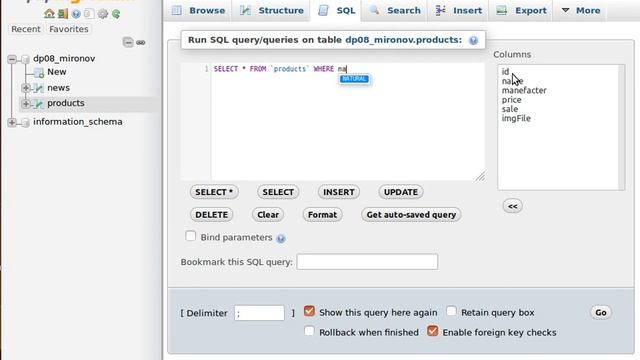Open the Insert tab
Image resolution: width=640 pixels, height=360 pixels.
pos(458,10)
